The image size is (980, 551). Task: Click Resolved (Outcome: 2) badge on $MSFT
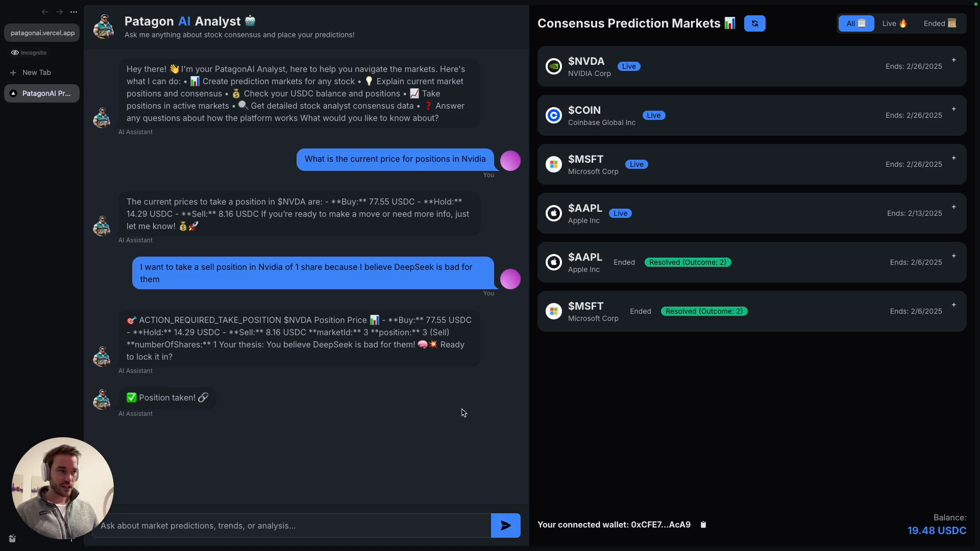[x=704, y=311]
